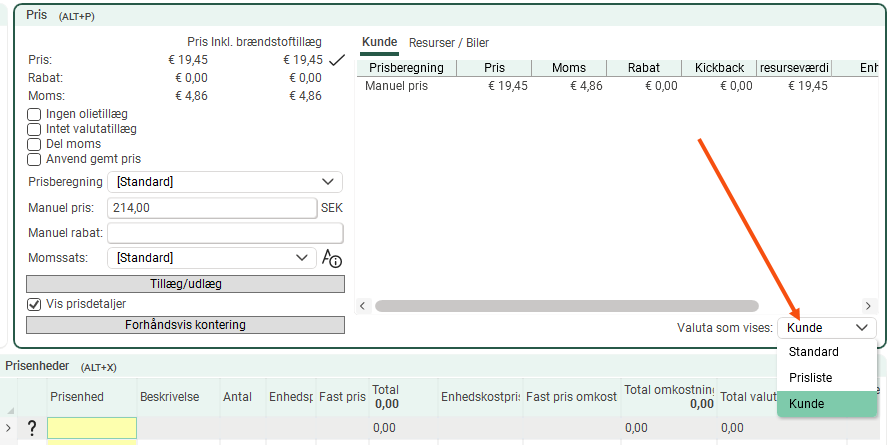Viewport: 888px width, 445px height.
Task: Uncheck Vis prisdetaljer checkbox
Action: pos(34,304)
